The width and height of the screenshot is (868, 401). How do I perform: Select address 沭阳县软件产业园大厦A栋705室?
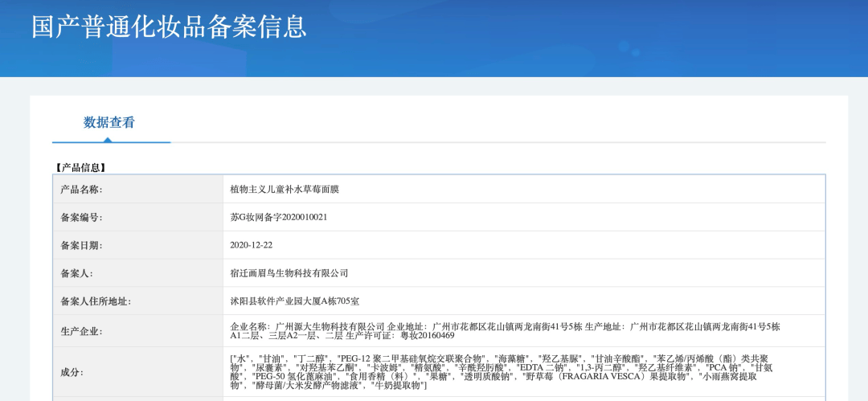pyautogui.click(x=295, y=302)
